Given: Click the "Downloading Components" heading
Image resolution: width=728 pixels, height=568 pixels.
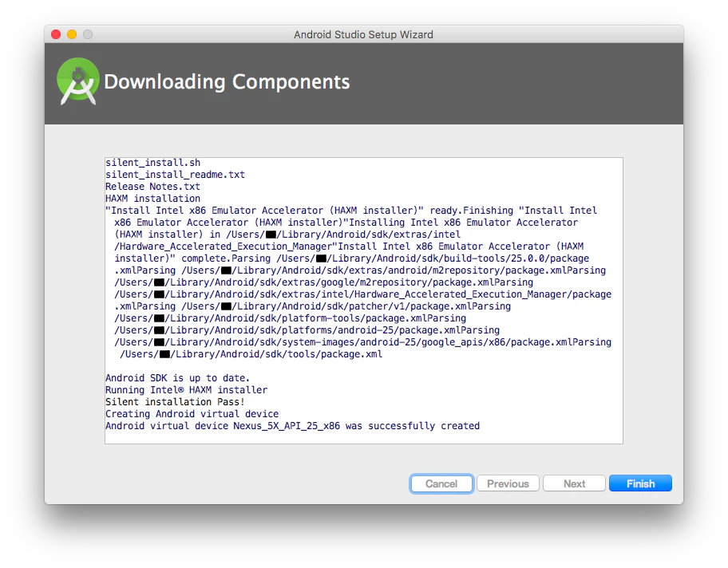Looking at the screenshot, I should [227, 81].
